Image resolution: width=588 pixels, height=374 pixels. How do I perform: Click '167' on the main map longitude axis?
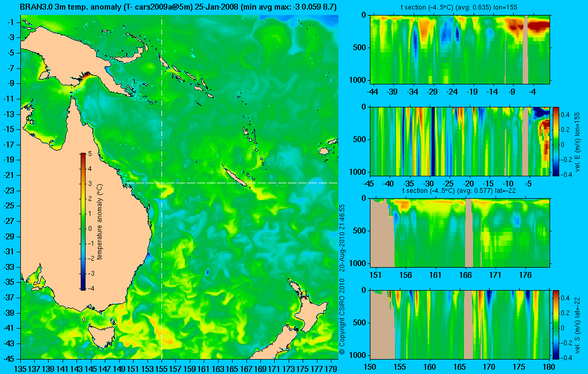pos(246,369)
